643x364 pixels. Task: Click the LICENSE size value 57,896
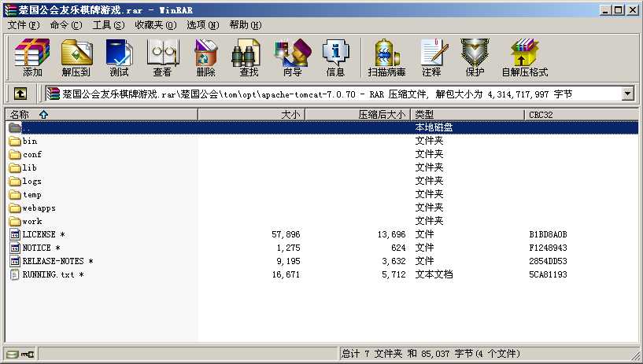[286, 234]
